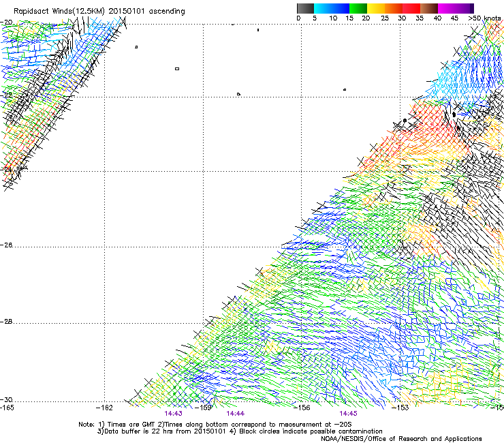This screenshot has height=443, width=504.
Task: Click the -153 longitude axis label
Action: click(x=400, y=408)
